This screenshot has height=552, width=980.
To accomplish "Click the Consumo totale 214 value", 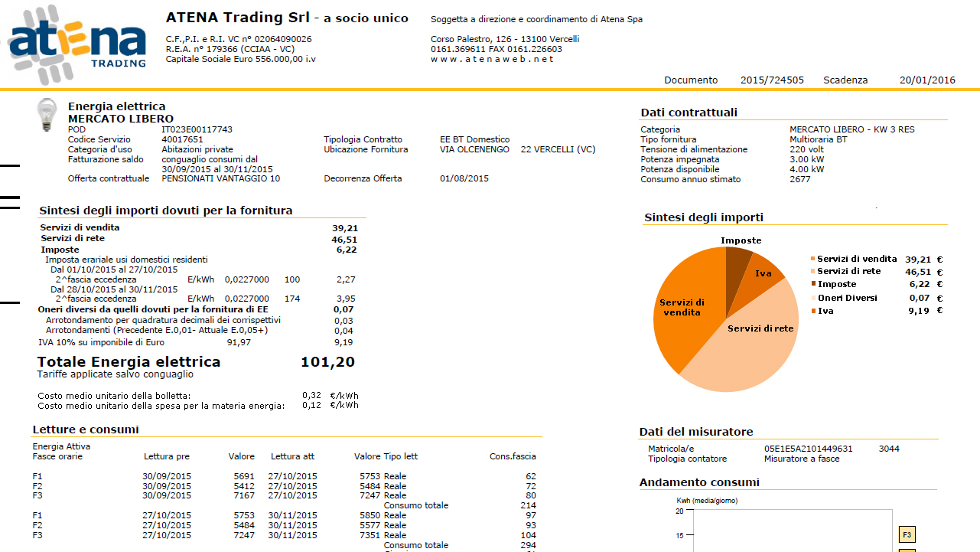I will (529, 505).
